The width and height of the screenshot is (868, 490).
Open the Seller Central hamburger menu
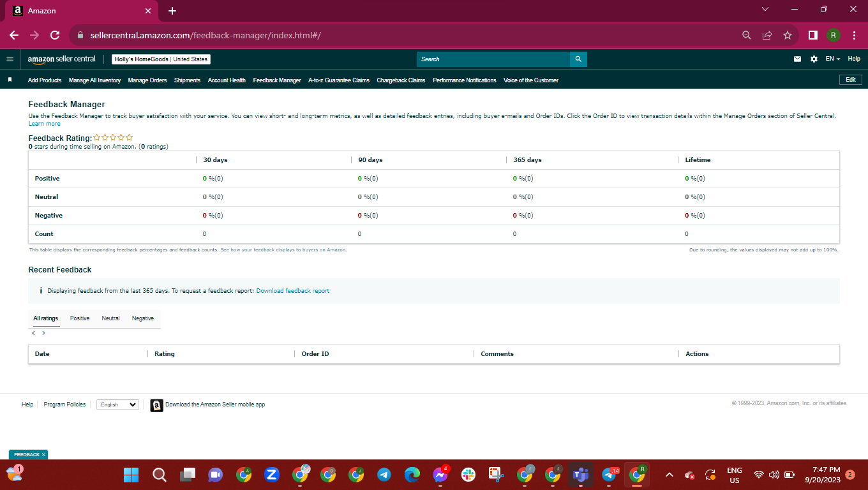coord(10,59)
